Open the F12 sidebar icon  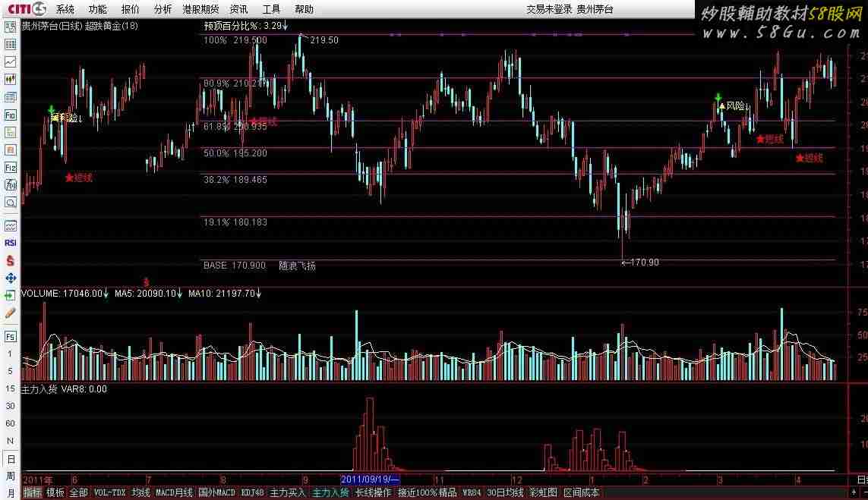pos(11,168)
